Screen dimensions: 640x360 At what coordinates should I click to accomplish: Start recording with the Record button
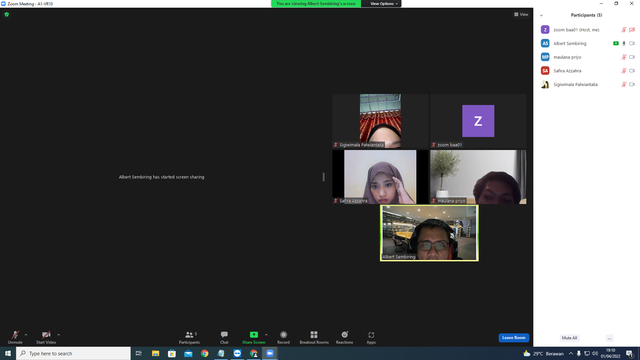click(283, 337)
